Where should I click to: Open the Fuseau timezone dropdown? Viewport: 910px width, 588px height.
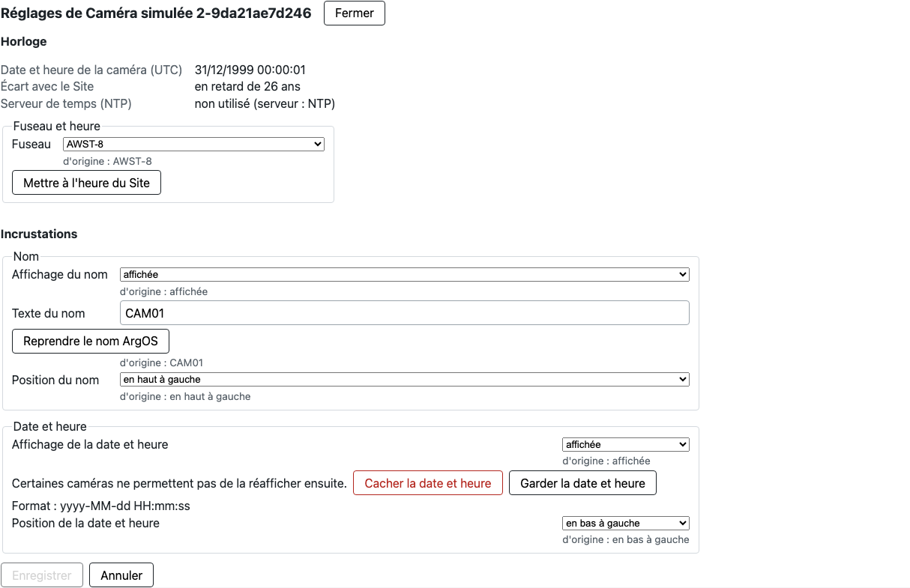tap(193, 145)
